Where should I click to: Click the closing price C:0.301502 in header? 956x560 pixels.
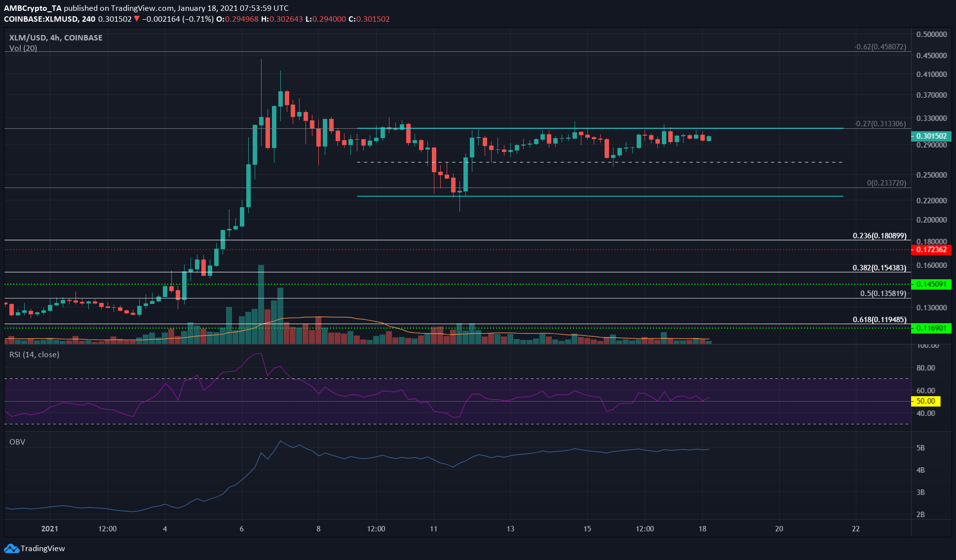click(369, 19)
